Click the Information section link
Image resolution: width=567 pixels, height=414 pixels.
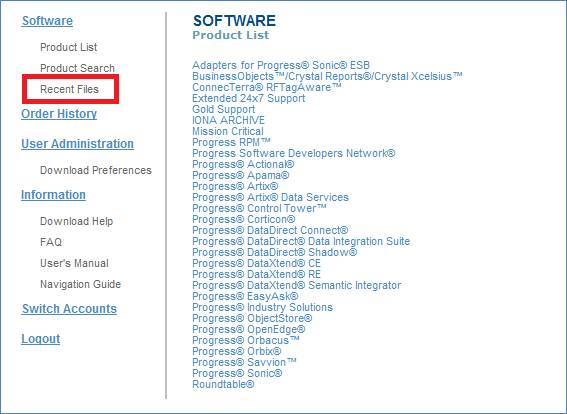pyautogui.click(x=53, y=195)
